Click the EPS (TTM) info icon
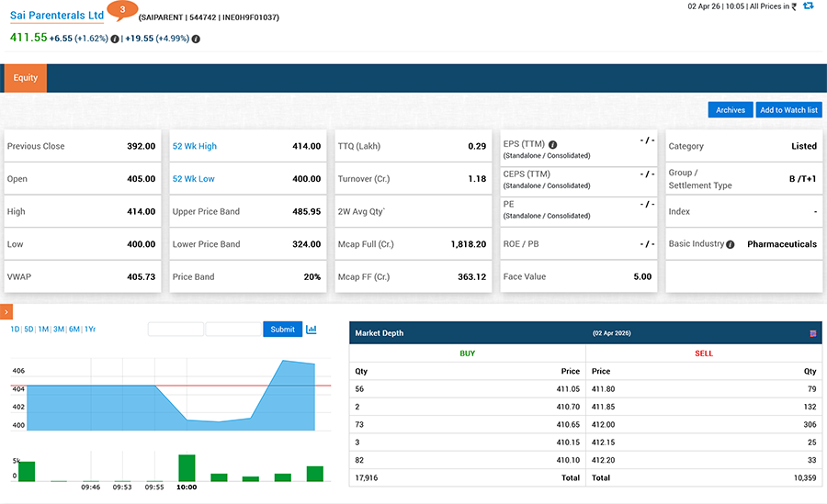827x504 pixels. pyautogui.click(x=553, y=145)
